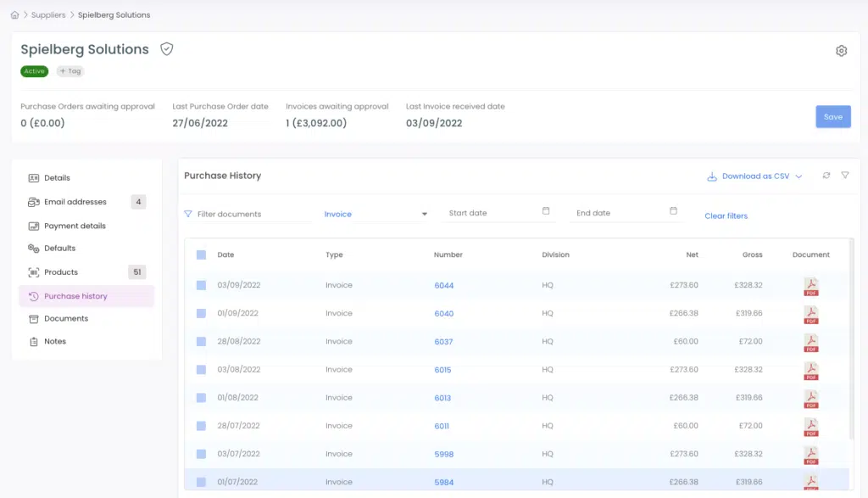The height and width of the screenshot is (498, 868).
Task: Open the Invoice document type dropdown
Action: tap(376, 214)
